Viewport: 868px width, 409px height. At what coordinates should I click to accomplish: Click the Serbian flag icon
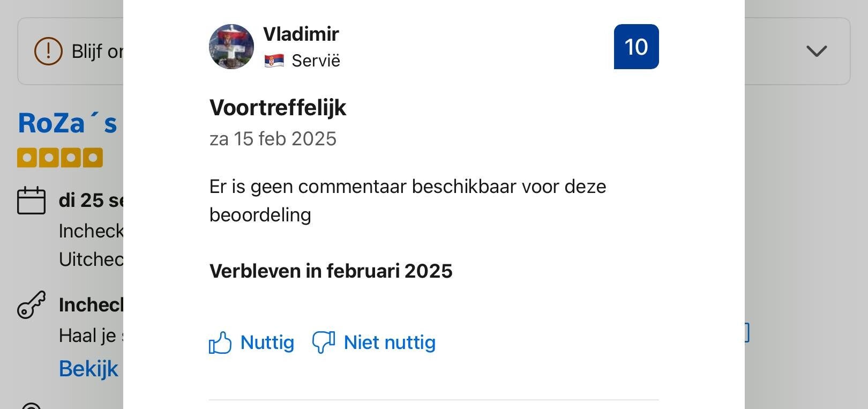pos(274,61)
